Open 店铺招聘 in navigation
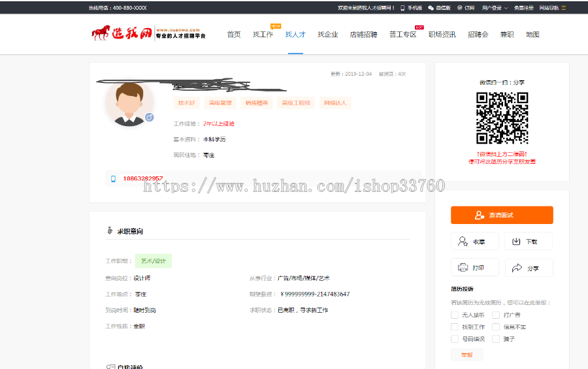Screen dimensions: 588x369 point(363,35)
